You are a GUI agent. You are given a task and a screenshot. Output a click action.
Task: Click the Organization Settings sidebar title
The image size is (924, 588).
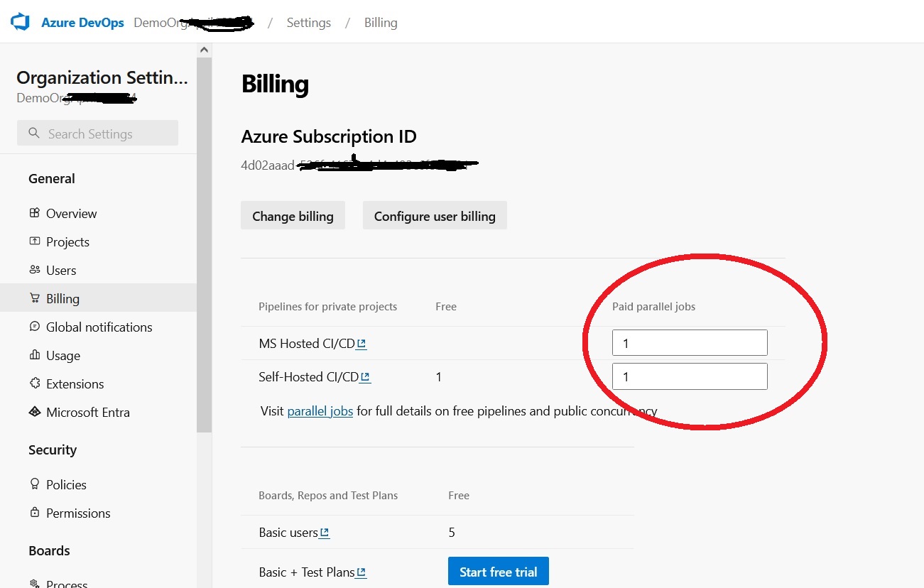pyautogui.click(x=102, y=77)
